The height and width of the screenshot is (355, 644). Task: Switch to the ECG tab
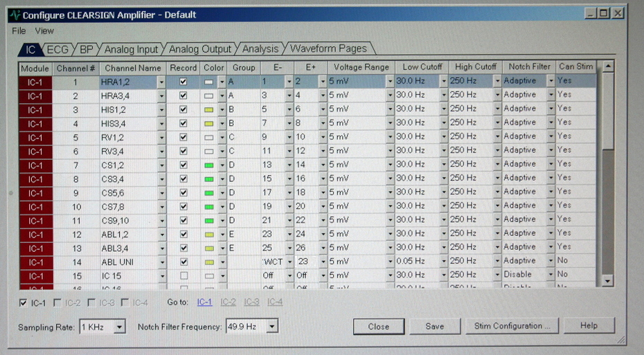tap(57, 50)
